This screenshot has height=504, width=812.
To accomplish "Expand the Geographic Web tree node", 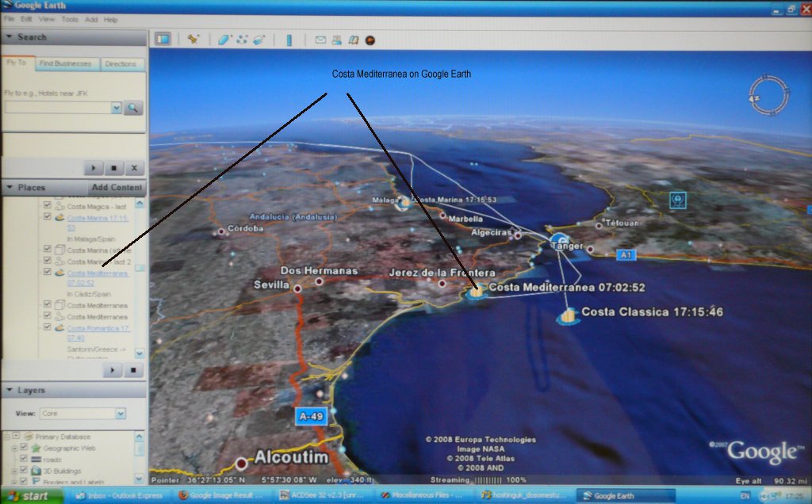I will 14,448.
